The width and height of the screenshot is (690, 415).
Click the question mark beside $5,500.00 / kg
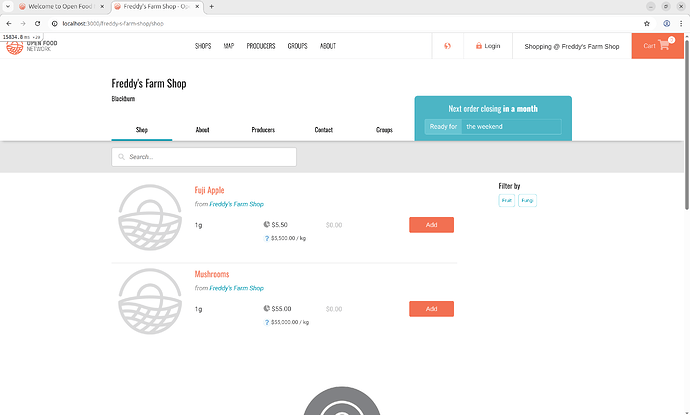tap(266, 238)
